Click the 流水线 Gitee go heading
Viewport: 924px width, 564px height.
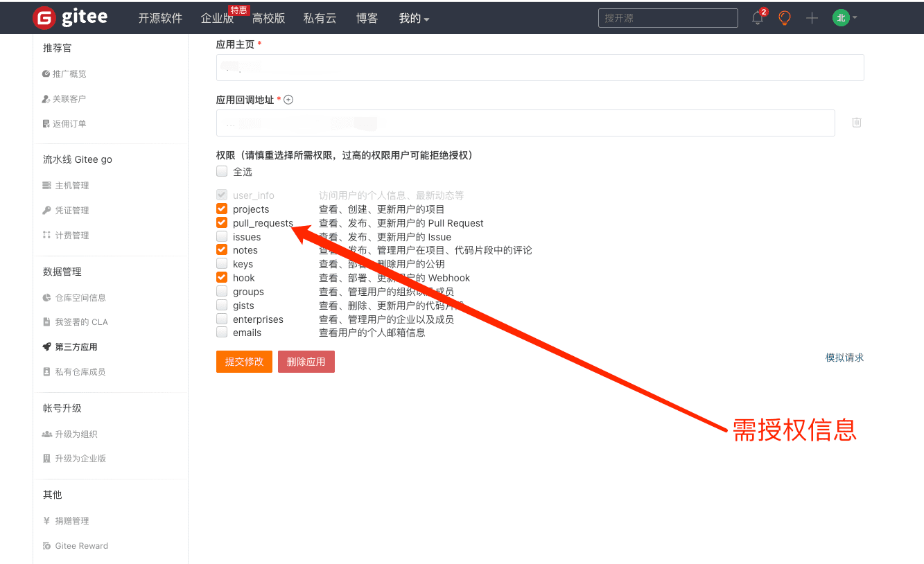click(x=78, y=159)
